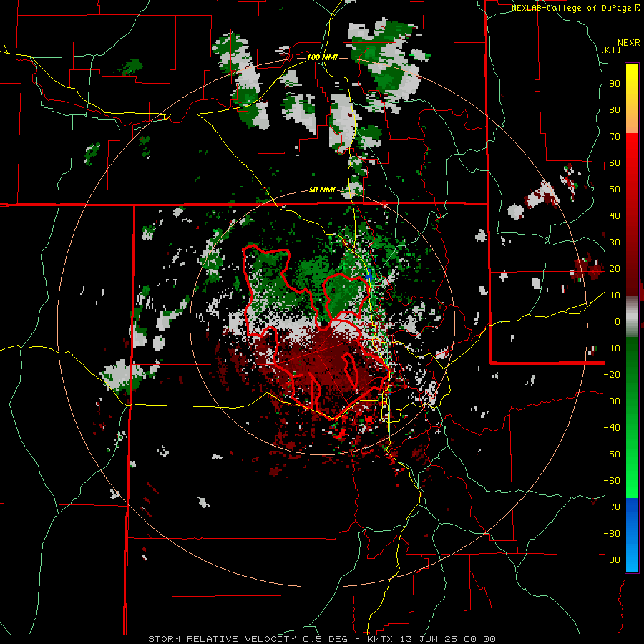Click the -20 value on velocity scale

click(x=612, y=374)
